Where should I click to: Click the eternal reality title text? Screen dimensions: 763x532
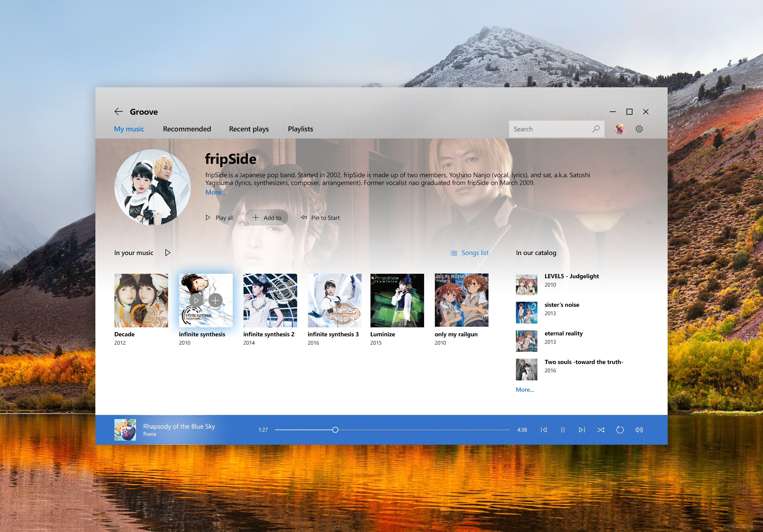tap(563, 333)
